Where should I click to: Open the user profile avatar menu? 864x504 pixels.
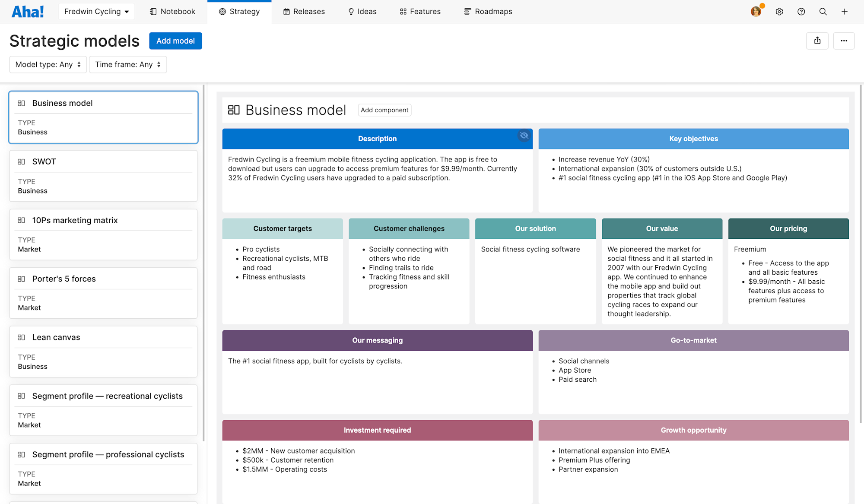click(756, 12)
